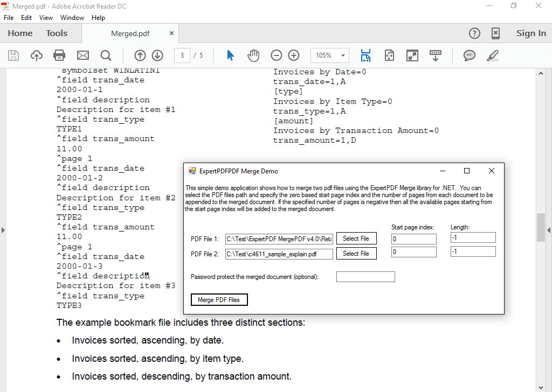Print the document with the printer icon
552x392 pixels.
pos(59,55)
